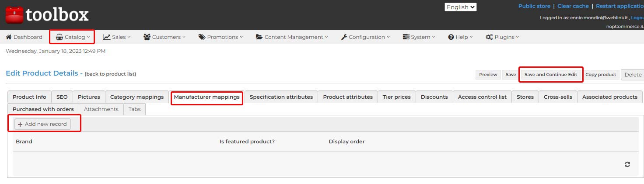Switch to the Specification attributes tab

[x=281, y=97]
